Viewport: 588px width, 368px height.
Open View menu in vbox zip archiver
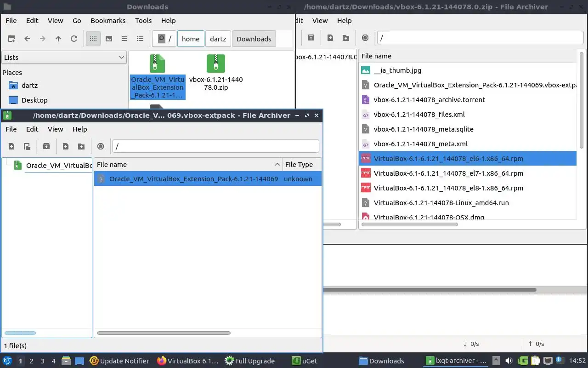pos(320,21)
